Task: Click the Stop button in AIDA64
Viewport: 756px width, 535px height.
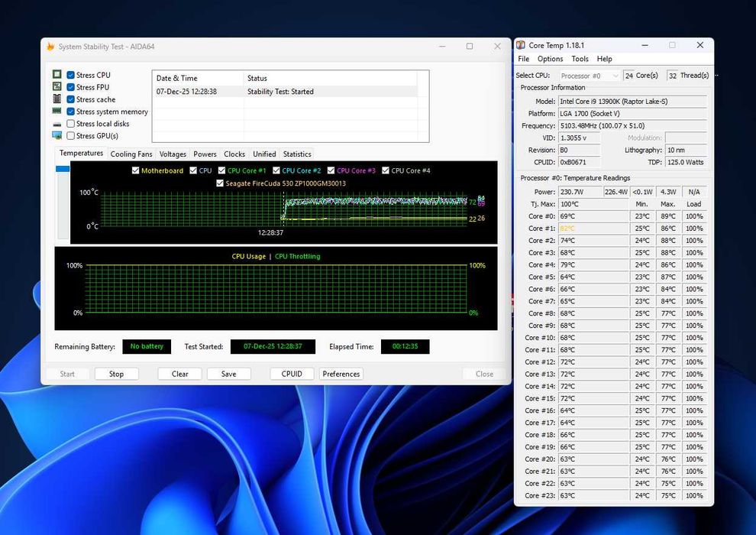Action: point(116,374)
